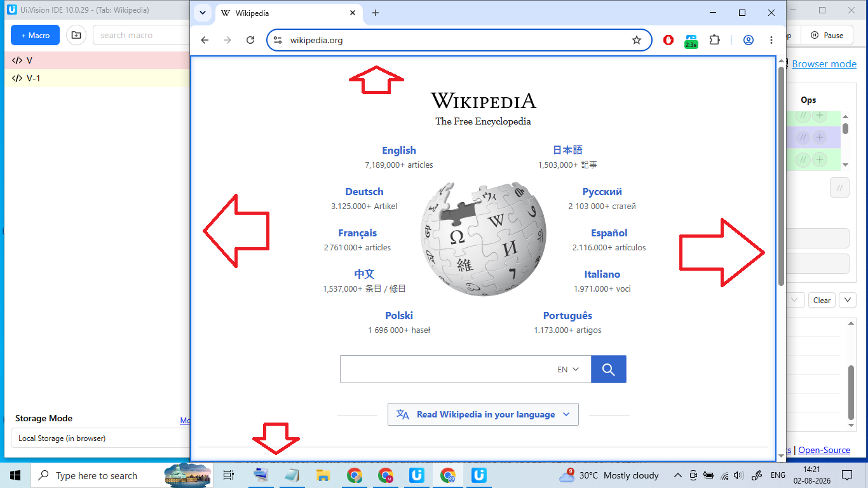
Task: Select the Wikipedia browser tab
Action: tap(289, 13)
